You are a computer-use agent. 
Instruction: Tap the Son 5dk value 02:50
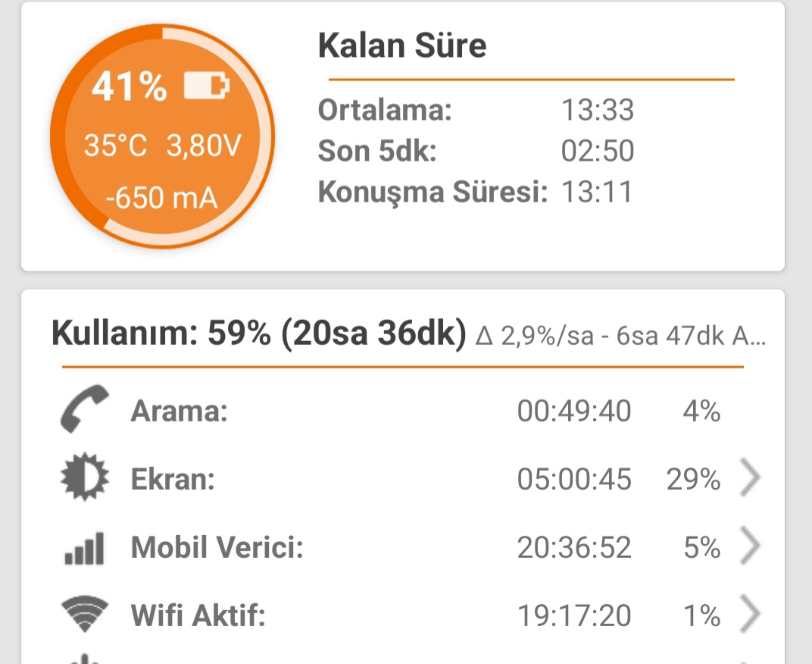point(598,151)
